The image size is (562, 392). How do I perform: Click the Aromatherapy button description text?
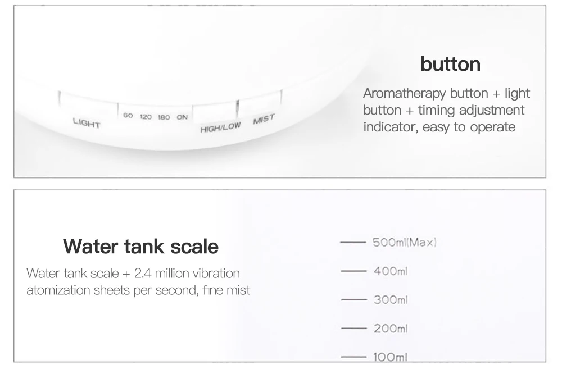pyautogui.click(x=447, y=110)
